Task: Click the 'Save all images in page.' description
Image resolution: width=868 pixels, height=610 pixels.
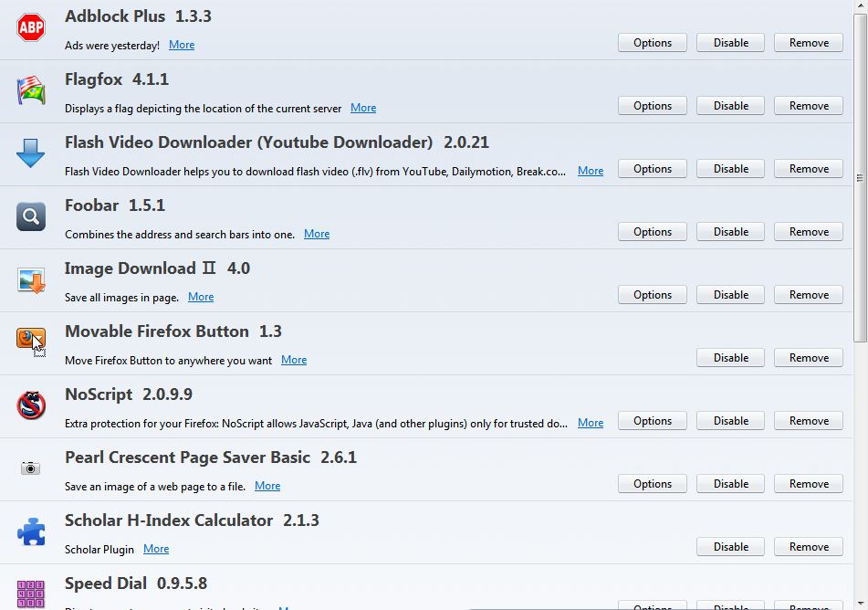Action: (121, 298)
